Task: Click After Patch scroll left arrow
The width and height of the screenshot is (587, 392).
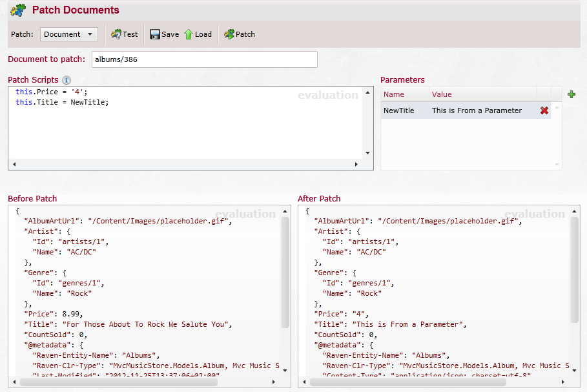Action: coord(304,382)
